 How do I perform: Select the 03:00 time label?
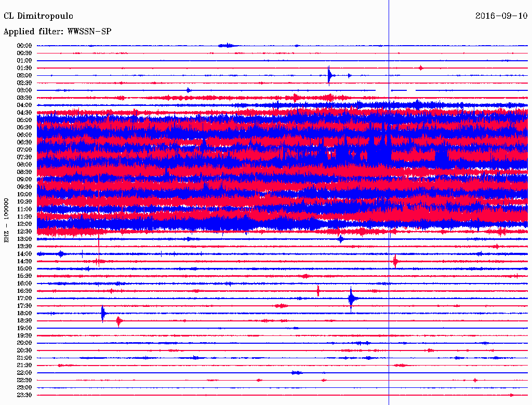tap(24, 90)
